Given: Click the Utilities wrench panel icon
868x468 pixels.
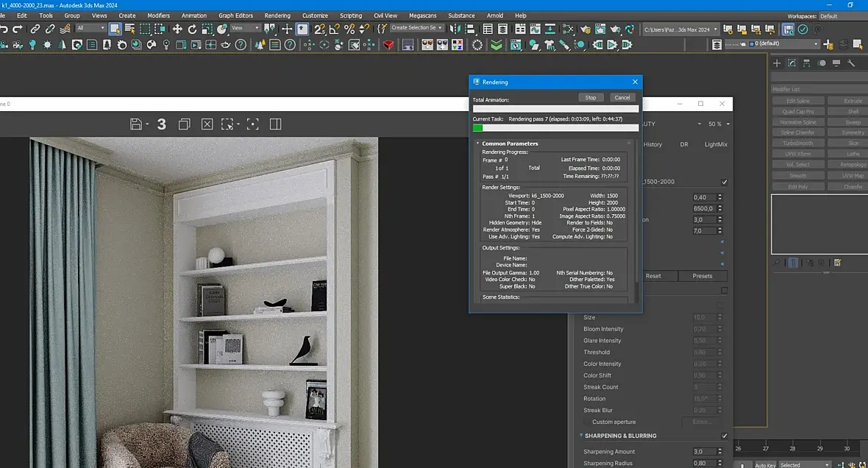Looking at the screenshot, I should click(x=851, y=63).
